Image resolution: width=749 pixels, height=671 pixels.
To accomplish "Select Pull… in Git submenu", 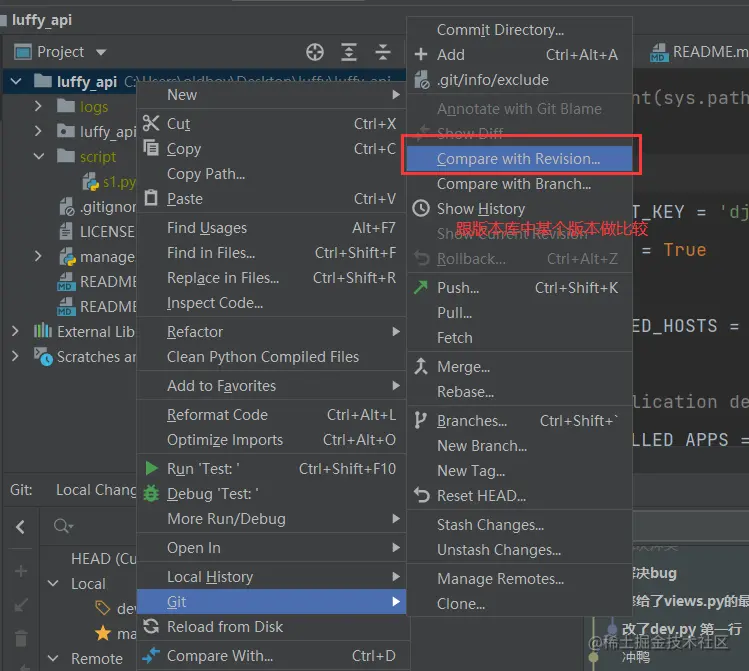I will pos(520,312).
